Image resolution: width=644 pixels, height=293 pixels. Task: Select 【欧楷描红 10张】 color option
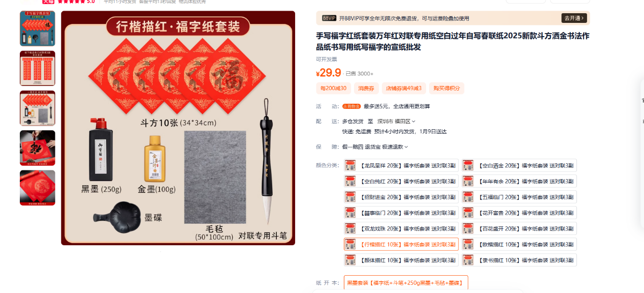[520, 244]
